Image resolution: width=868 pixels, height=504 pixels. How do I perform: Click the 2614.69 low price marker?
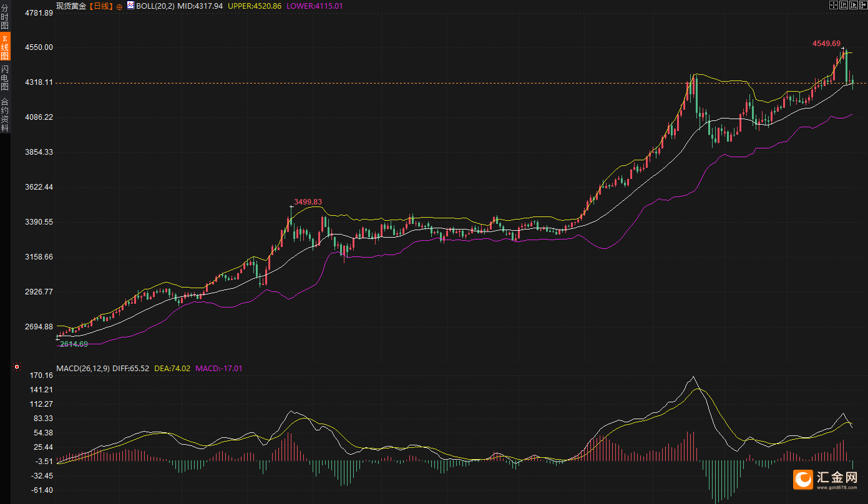pyautogui.click(x=74, y=344)
